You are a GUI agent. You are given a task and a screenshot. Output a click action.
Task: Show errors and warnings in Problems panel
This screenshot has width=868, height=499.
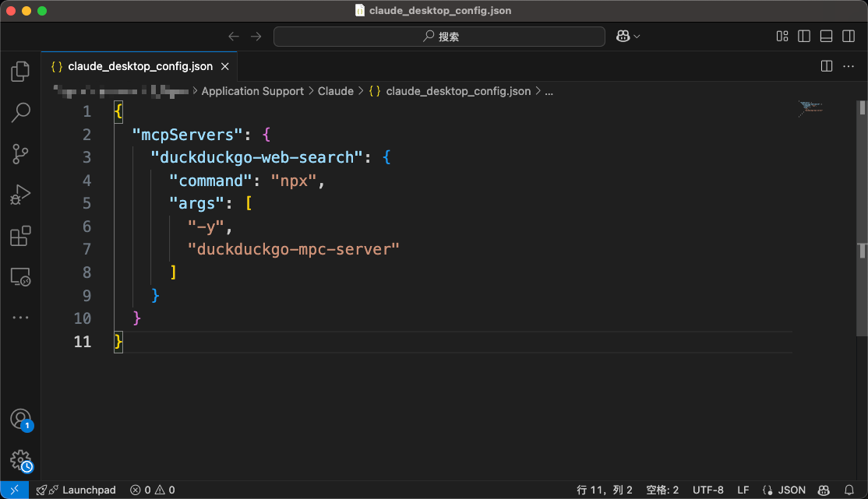153,490
